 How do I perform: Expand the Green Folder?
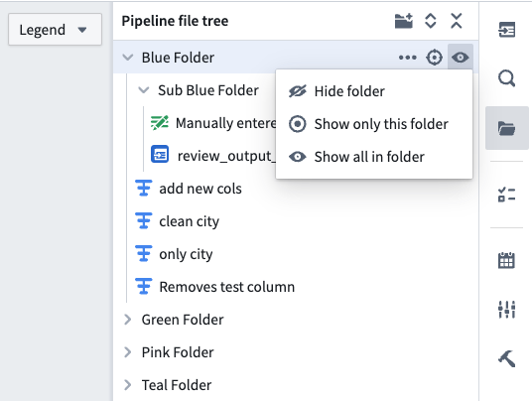tap(128, 320)
